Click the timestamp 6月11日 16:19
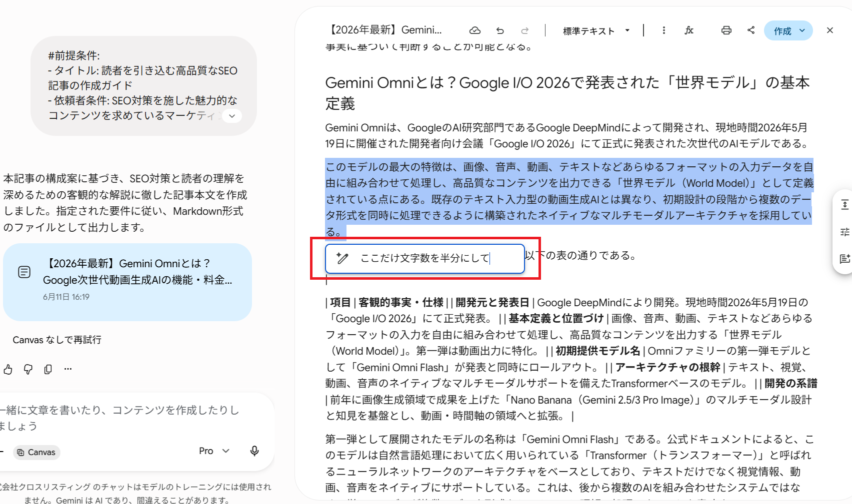 click(66, 297)
